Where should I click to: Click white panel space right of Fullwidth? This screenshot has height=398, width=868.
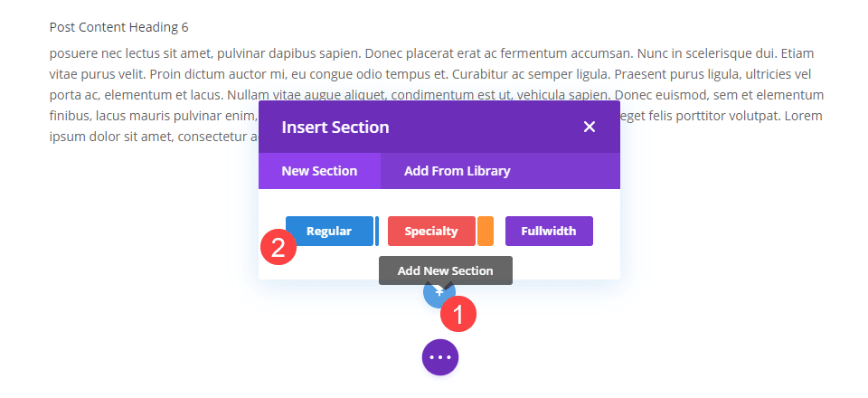(606, 231)
